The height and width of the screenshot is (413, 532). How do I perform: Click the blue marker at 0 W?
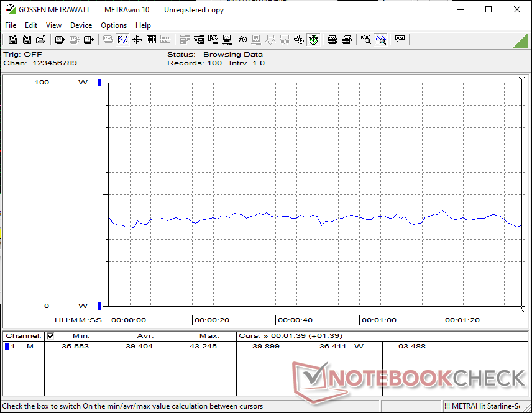99,306
